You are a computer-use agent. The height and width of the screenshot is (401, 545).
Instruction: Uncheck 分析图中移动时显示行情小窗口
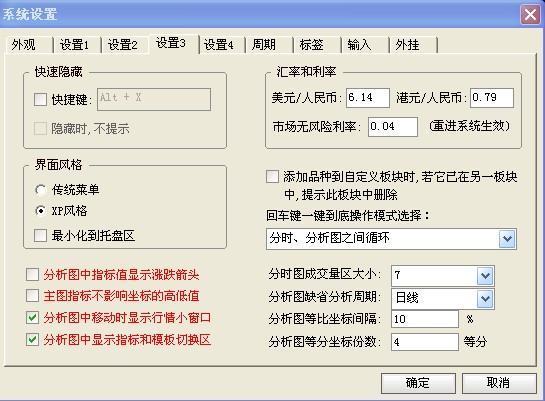[32, 318]
